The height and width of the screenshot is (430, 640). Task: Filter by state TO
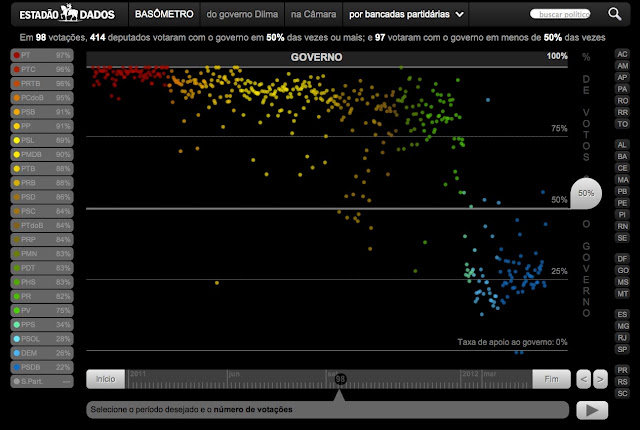pos(622,124)
